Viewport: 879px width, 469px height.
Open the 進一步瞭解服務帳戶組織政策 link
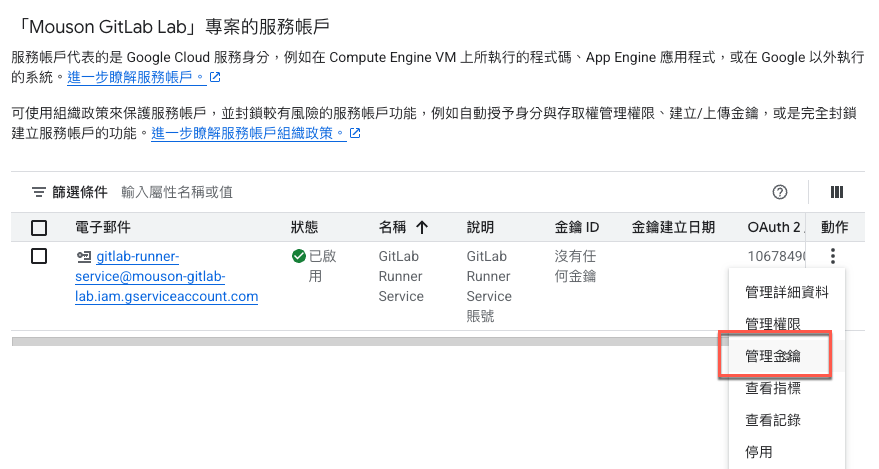(248, 133)
